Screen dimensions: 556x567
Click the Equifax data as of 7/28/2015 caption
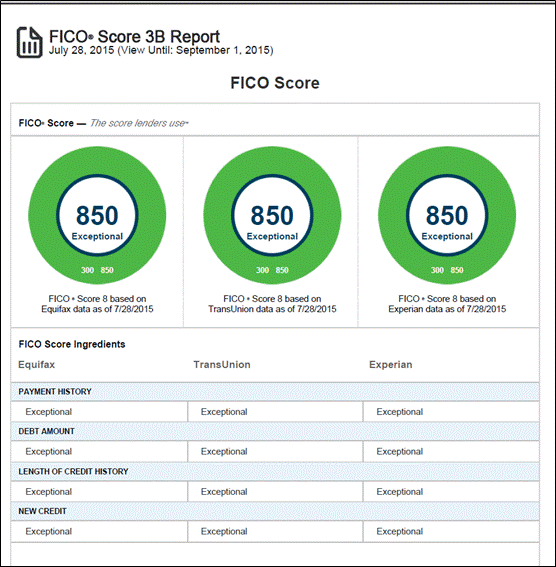tap(97, 304)
